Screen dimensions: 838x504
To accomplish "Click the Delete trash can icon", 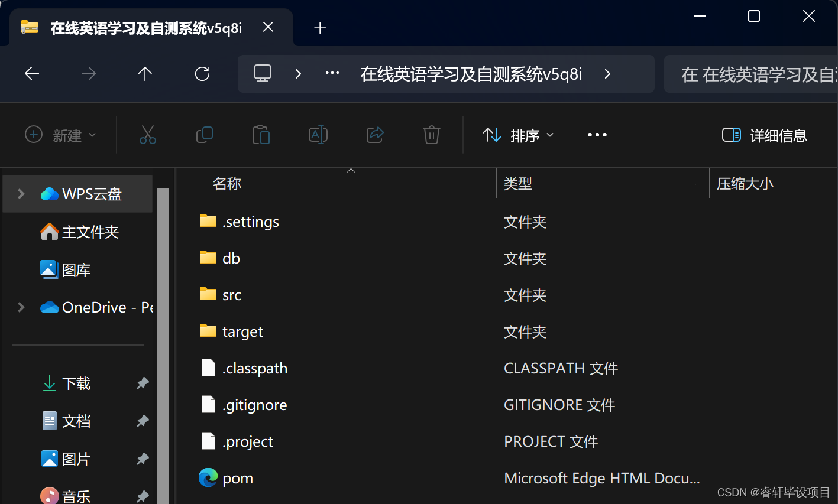I will pos(432,135).
